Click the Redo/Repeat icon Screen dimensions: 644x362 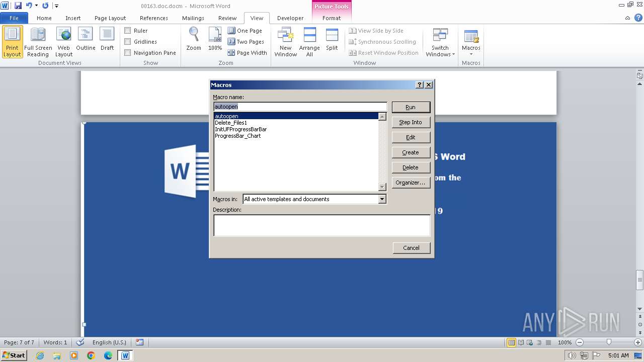point(45,6)
